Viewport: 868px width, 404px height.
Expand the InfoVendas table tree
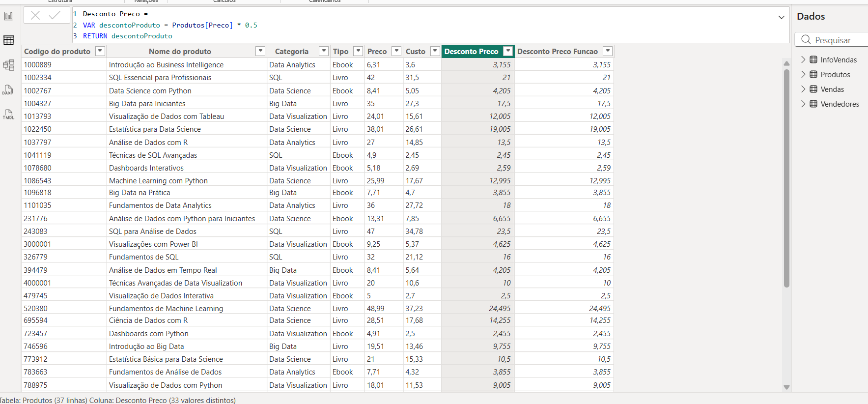(803, 59)
